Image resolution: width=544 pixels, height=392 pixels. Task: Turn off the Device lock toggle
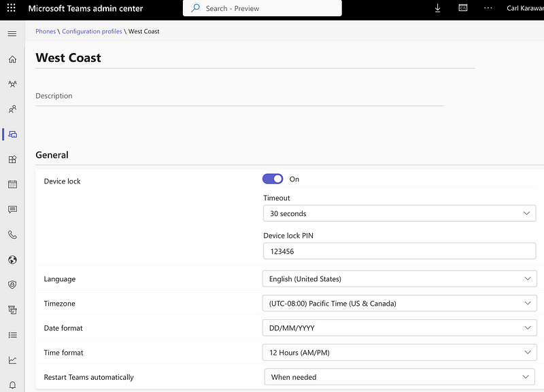pyautogui.click(x=273, y=179)
